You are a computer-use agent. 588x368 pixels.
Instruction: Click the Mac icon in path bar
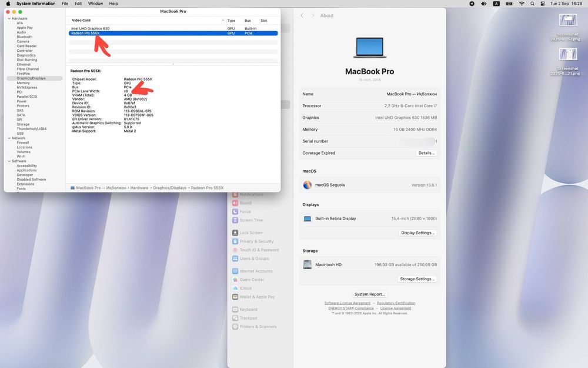click(72, 188)
